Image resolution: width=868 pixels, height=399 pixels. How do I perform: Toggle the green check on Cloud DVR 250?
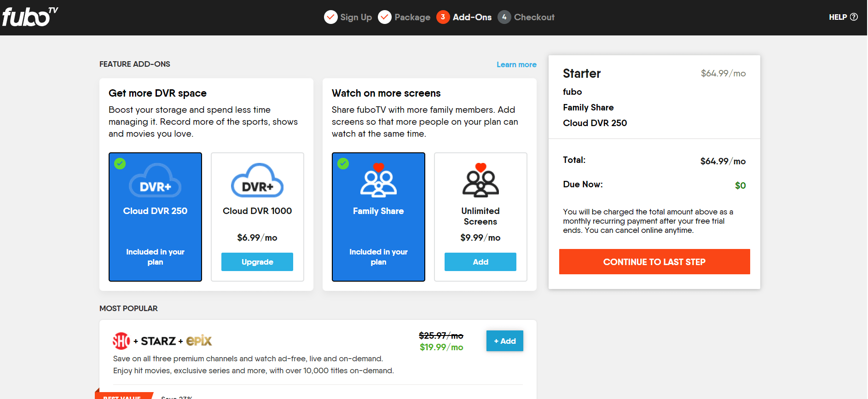click(120, 163)
